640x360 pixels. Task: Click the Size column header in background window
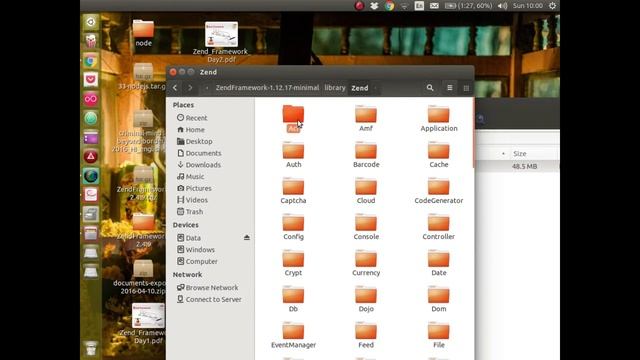point(520,153)
